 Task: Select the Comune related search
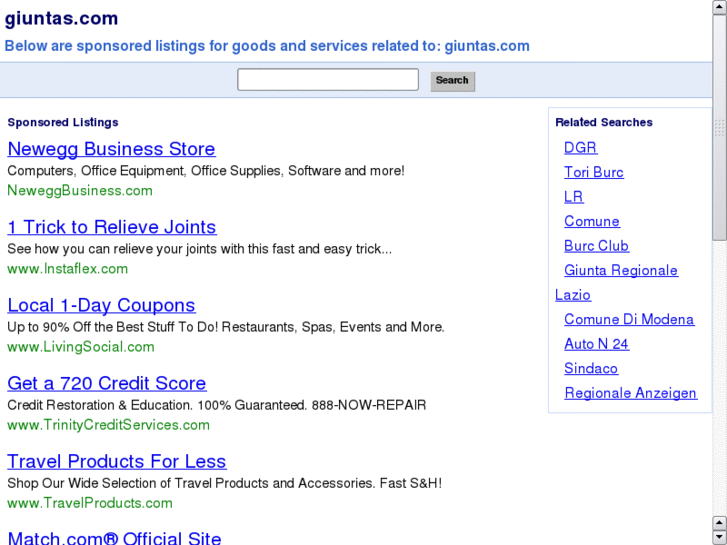pos(592,221)
